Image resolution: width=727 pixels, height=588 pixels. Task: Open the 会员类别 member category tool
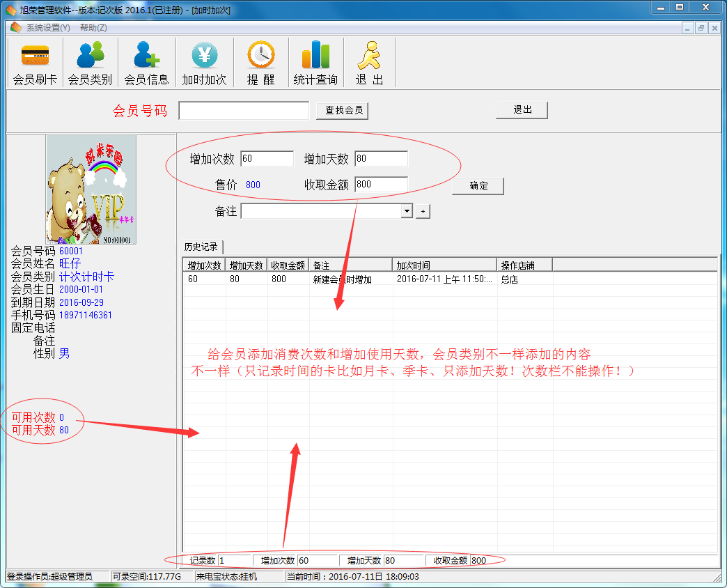pyautogui.click(x=89, y=61)
